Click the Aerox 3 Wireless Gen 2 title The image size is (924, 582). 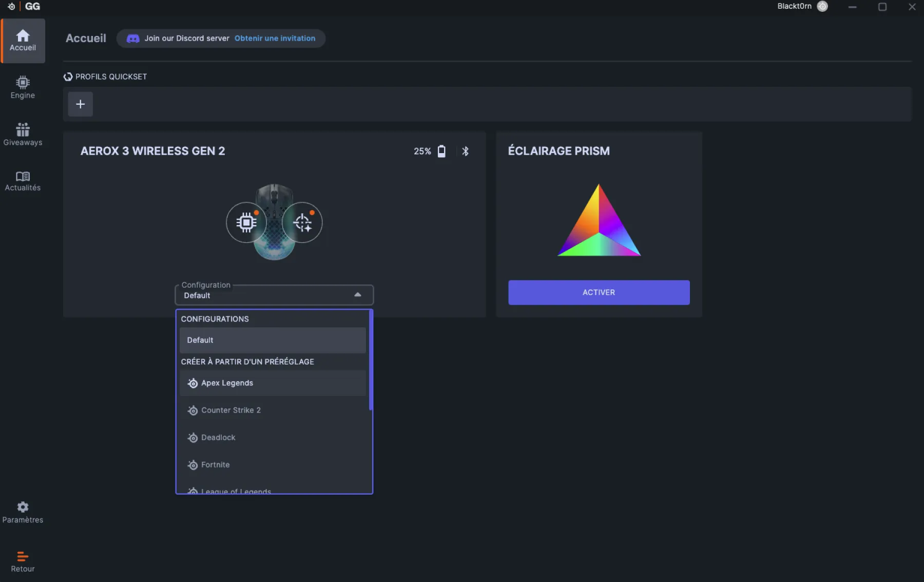click(152, 151)
